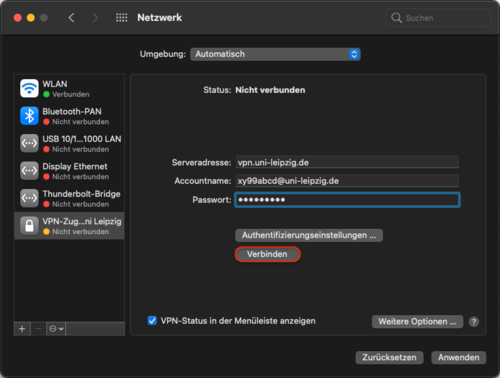
Task: Click Zurücksetzen button
Action: [389, 358]
